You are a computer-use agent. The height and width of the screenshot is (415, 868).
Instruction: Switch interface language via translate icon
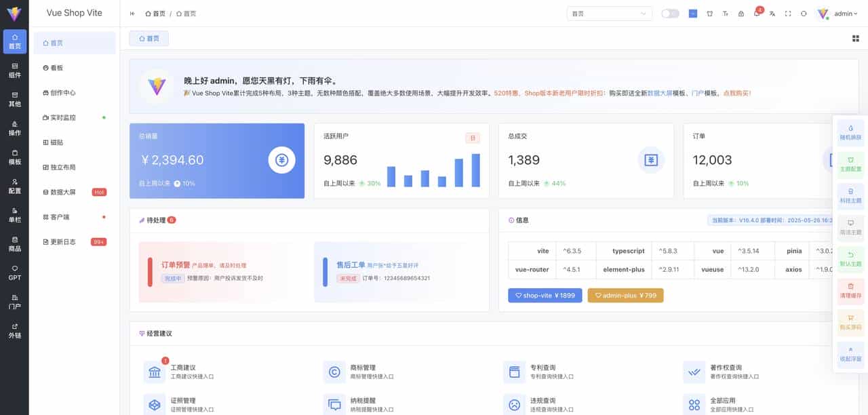click(772, 14)
